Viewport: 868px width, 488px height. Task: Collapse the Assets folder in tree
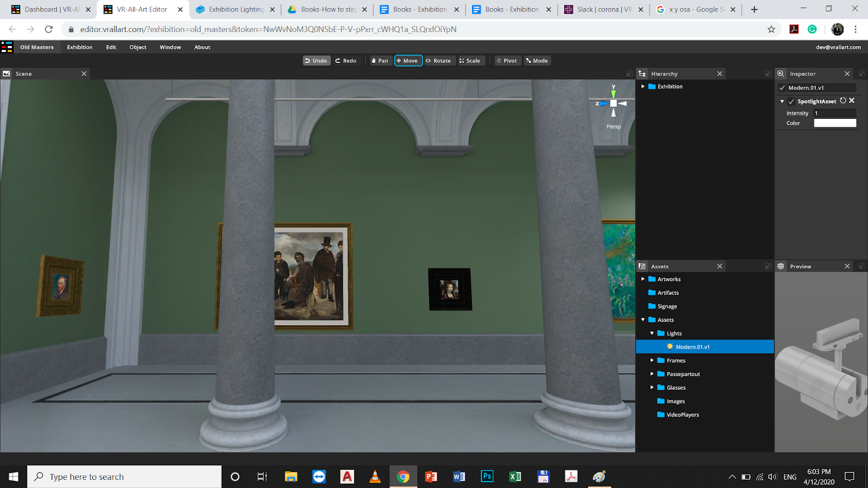point(643,320)
